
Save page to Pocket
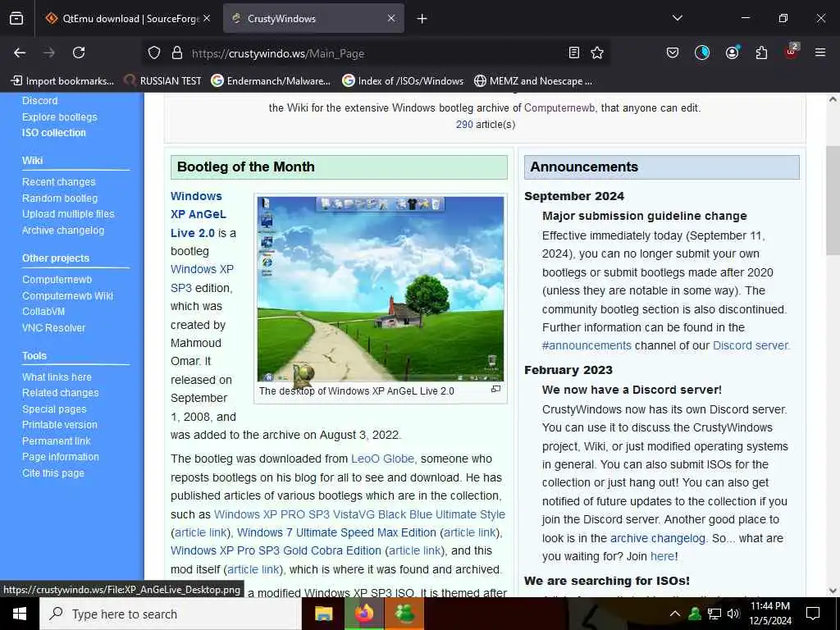coord(673,52)
